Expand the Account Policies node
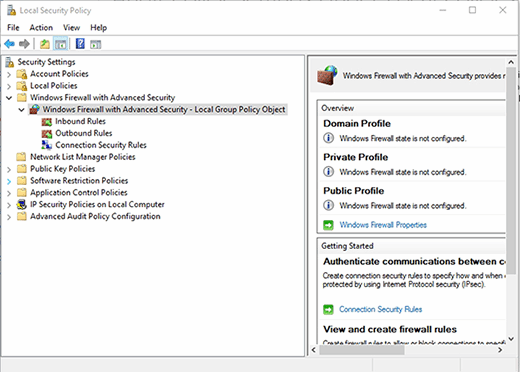The height and width of the screenshot is (372, 520). tap(9, 74)
